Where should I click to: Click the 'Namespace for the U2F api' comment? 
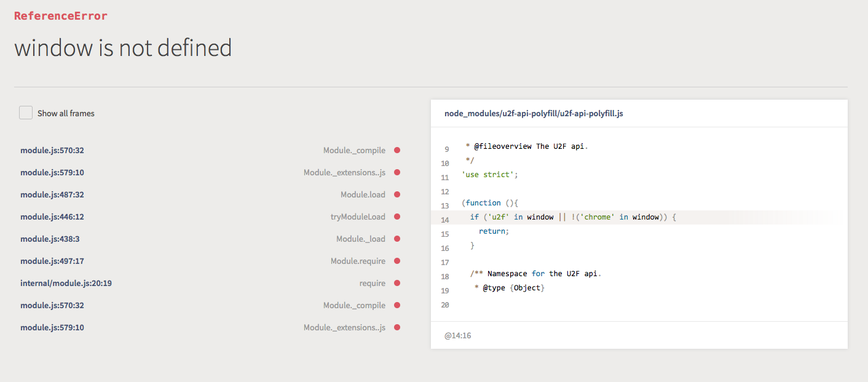(x=535, y=274)
